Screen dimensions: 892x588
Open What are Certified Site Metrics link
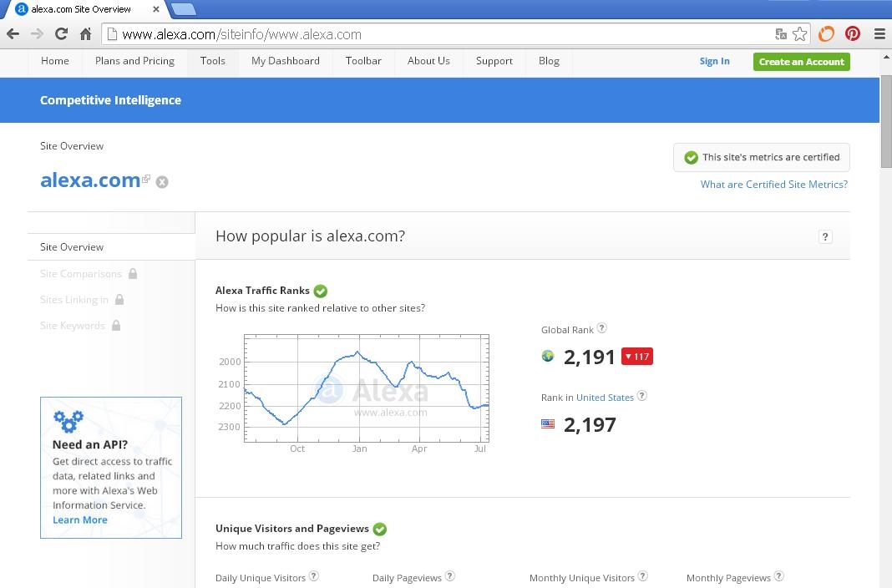(774, 185)
